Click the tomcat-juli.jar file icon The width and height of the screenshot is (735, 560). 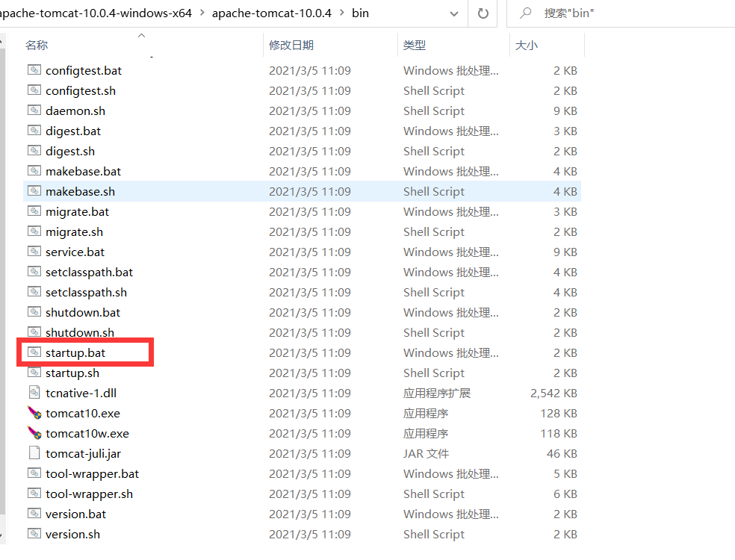pyautogui.click(x=34, y=453)
